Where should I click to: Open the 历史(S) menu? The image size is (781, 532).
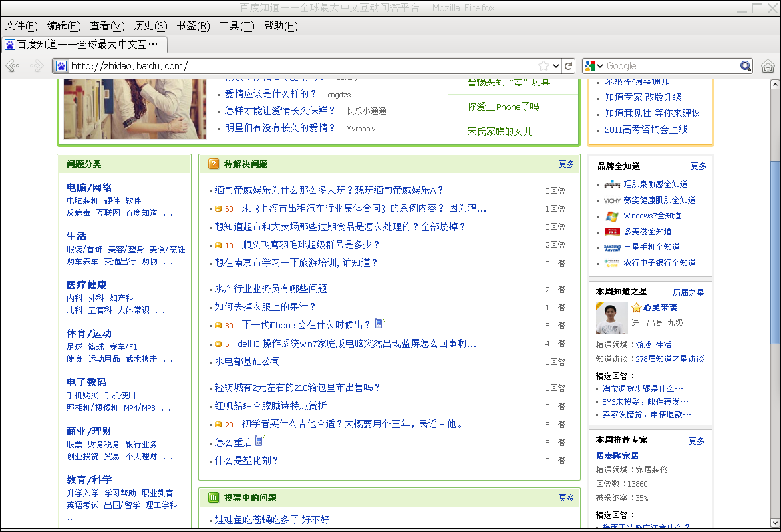pos(150,26)
